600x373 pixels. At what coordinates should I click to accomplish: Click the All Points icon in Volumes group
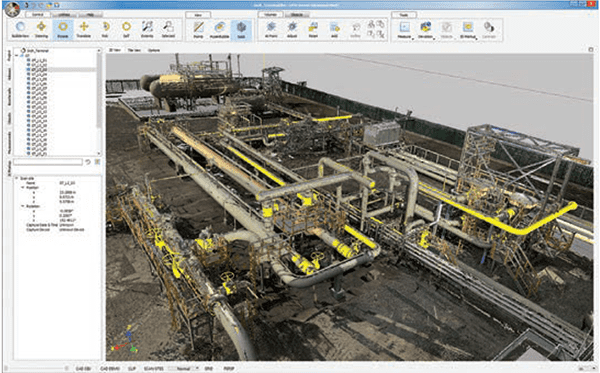[x=271, y=29]
